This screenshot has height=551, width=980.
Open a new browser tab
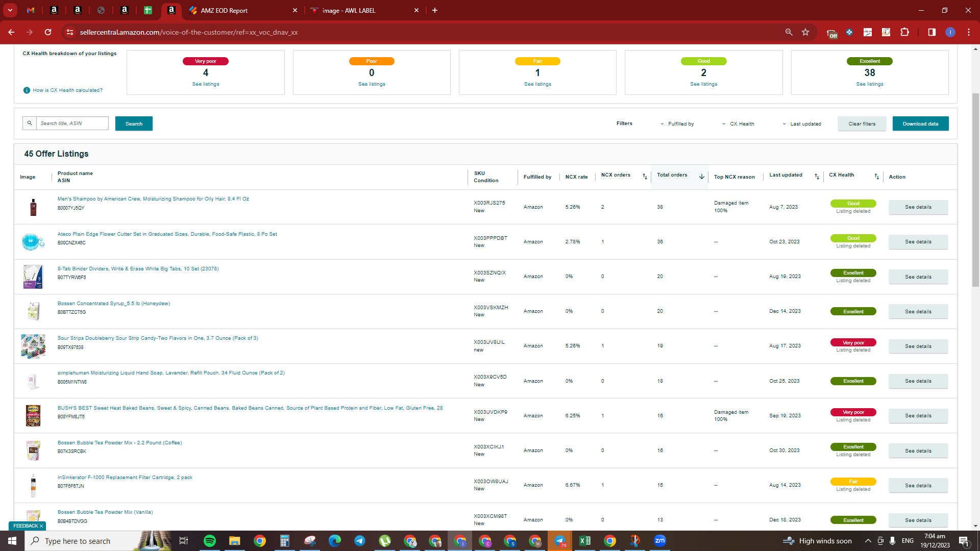(435, 10)
